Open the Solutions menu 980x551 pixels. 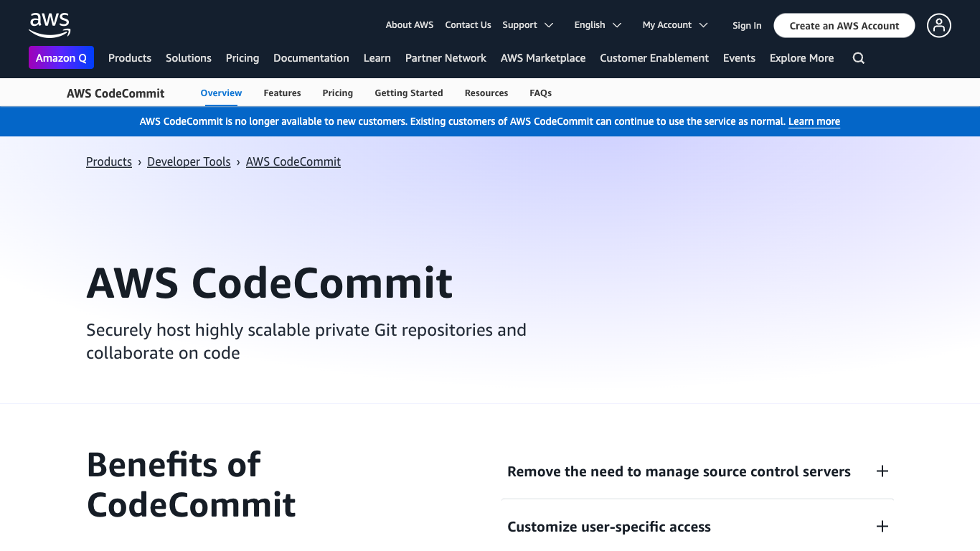point(189,58)
